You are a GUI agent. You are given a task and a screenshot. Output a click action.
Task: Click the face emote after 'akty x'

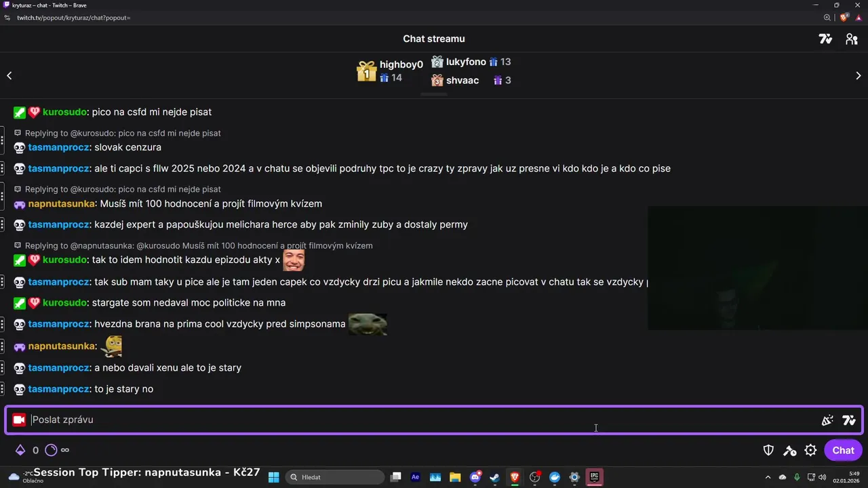[x=294, y=260]
